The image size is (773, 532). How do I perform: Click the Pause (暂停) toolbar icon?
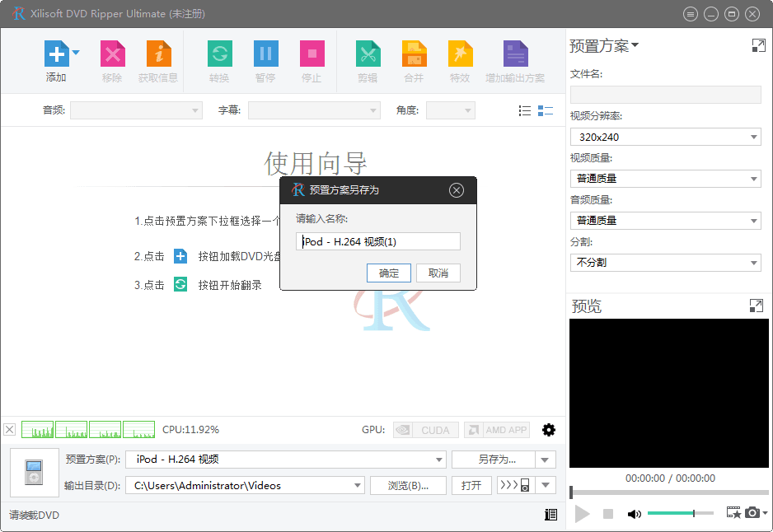click(265, 54)
